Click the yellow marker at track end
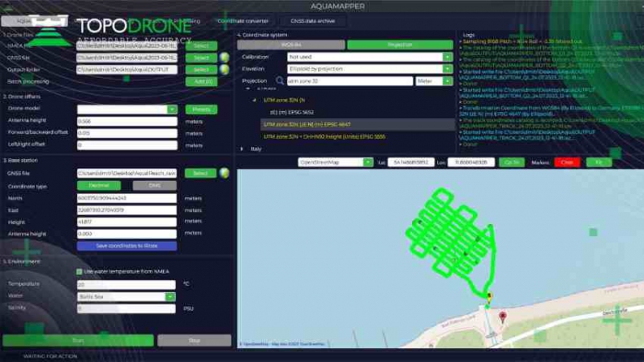 [489, 296]
